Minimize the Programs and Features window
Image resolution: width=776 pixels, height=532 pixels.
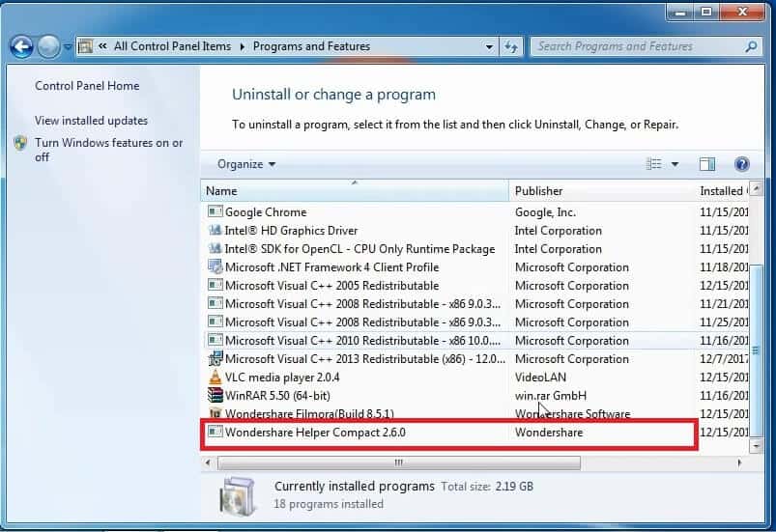(681, 13)
